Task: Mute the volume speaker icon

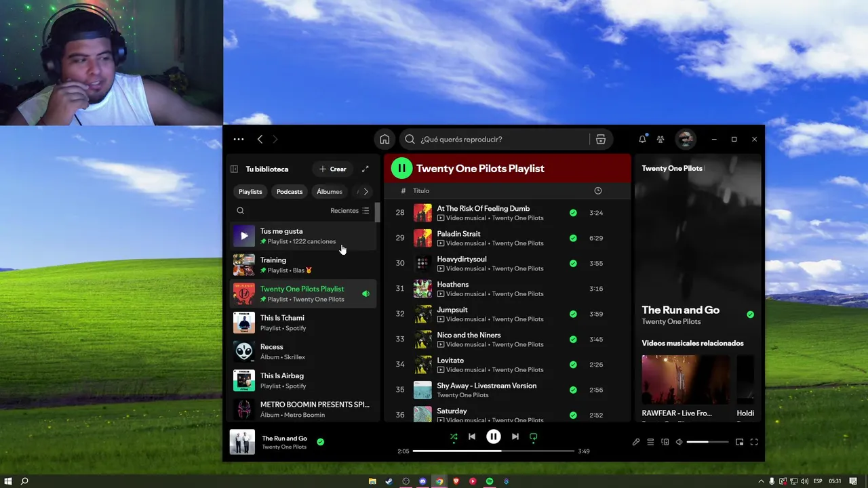Action: pyautogui.click(x=679, y=442)
